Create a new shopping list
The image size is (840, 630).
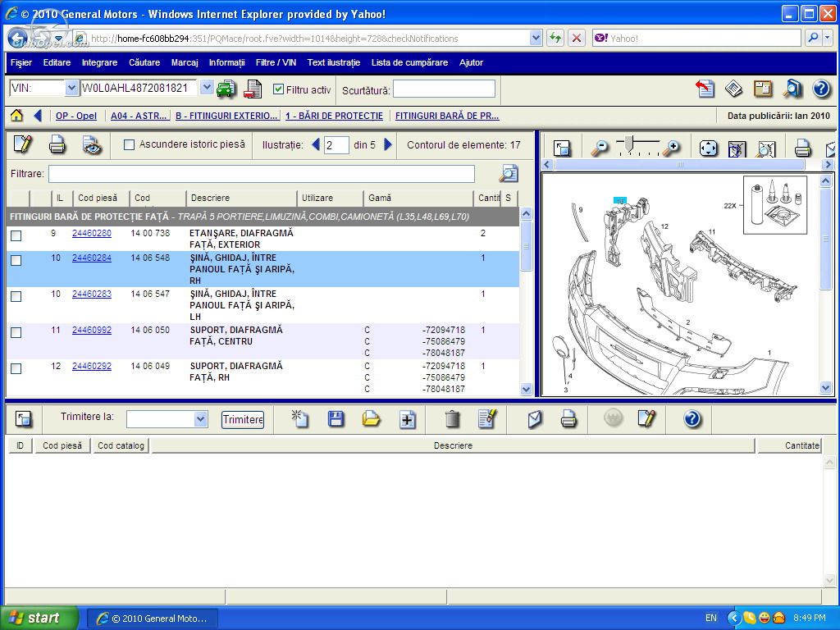[299, 419]
